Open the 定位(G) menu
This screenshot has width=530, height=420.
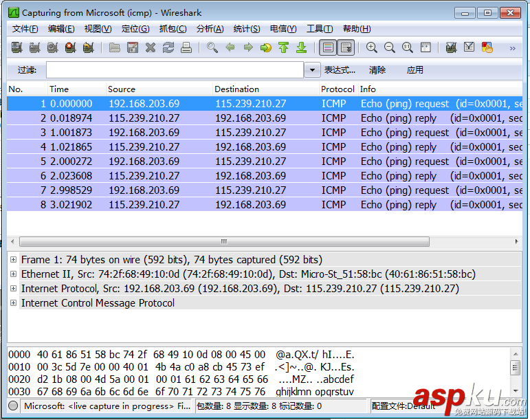coord(135,29)
